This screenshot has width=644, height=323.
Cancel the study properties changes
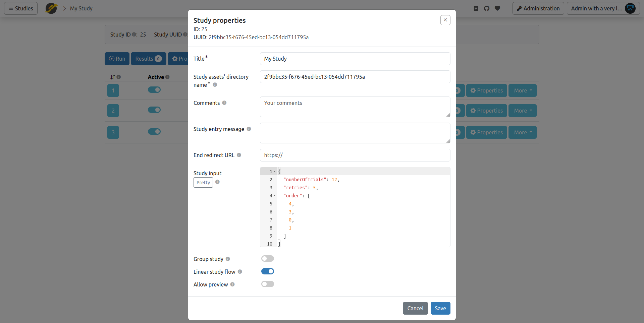415,308
